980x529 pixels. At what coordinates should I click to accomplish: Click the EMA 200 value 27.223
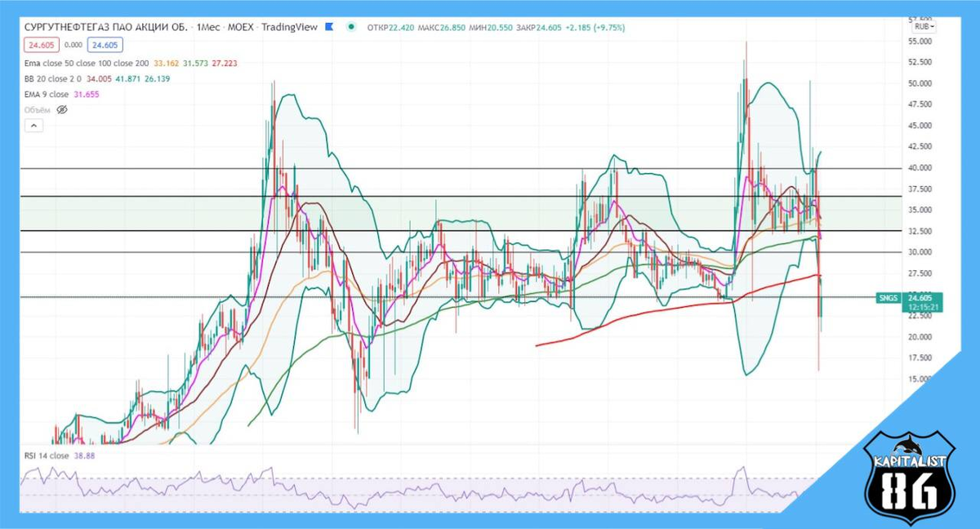tap(223, 63)
